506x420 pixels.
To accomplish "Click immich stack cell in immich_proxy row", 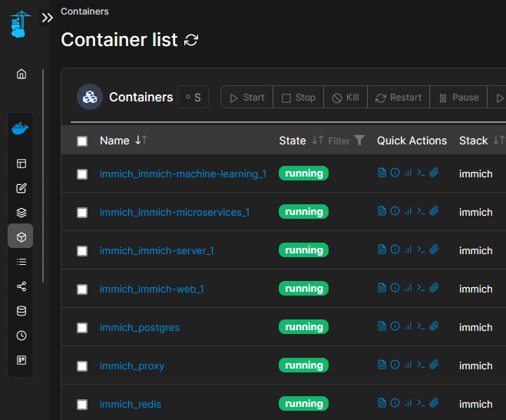I will click(475, 365).
